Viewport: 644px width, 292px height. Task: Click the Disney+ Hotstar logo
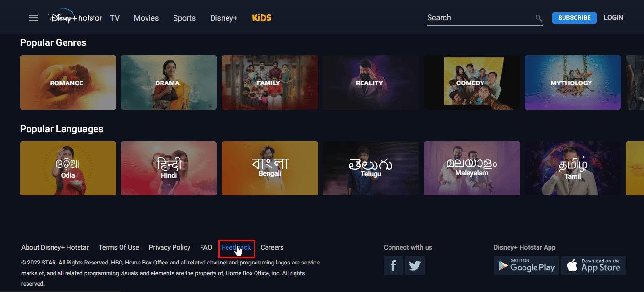pyautogui.click(x=75, y=17)
